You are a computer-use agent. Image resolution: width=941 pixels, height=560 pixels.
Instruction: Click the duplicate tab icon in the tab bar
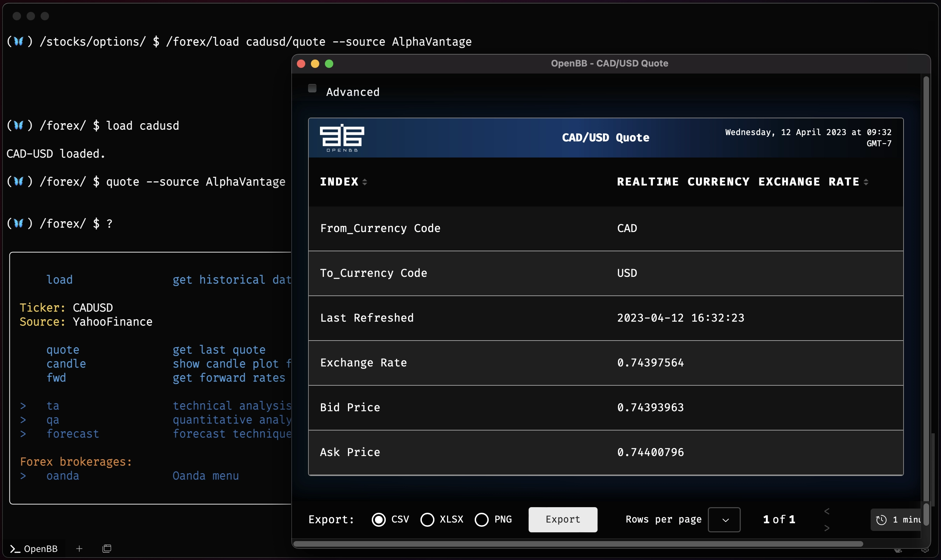pyautogui.click(x=107, y=549)
